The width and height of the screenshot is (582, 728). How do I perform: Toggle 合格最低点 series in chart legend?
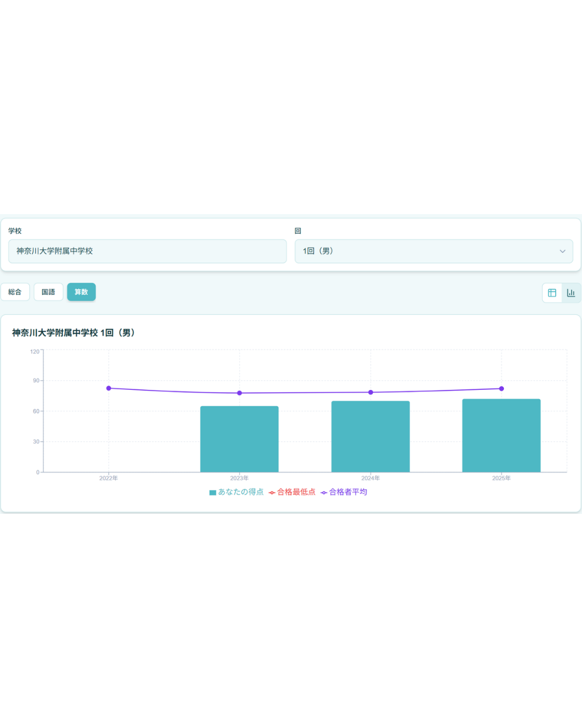click(x=292, y=492)
